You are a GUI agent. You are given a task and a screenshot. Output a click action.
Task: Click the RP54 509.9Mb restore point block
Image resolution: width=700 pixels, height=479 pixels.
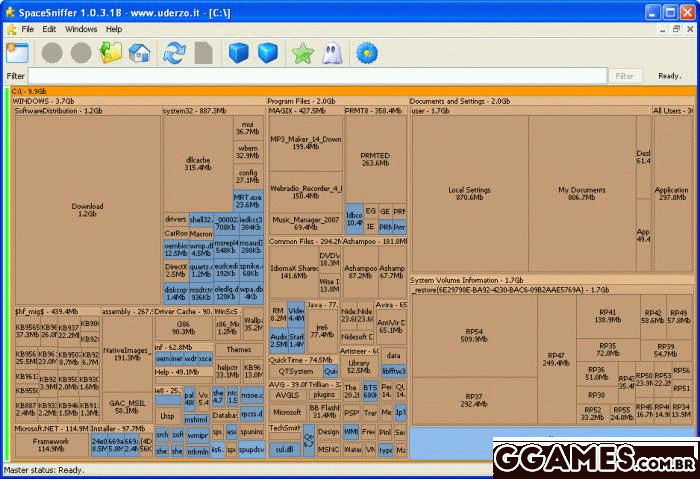(473, 334)
